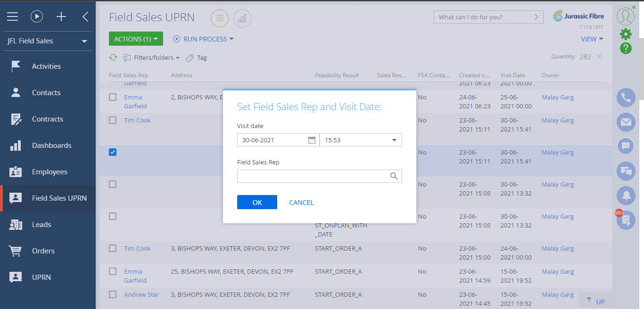Sort by Address column header
Screen dimensions: 644x309
coord(182,75)
